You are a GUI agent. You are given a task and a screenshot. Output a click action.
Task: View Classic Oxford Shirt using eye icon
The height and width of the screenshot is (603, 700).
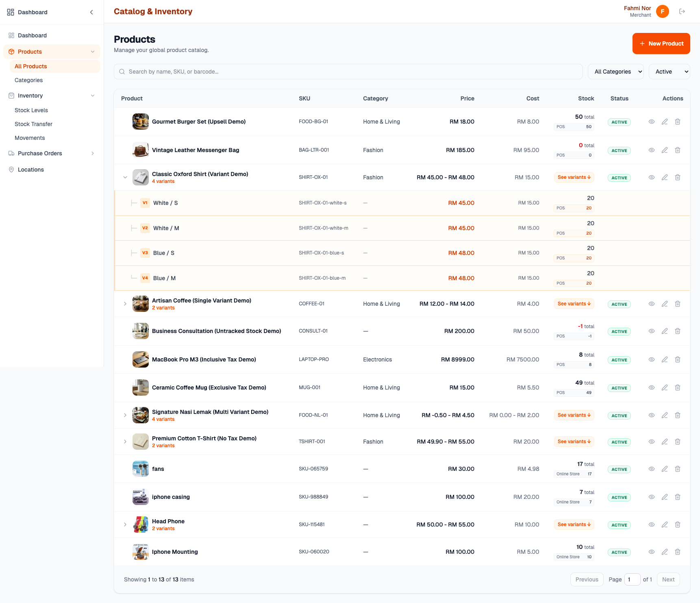click(652, 177)
